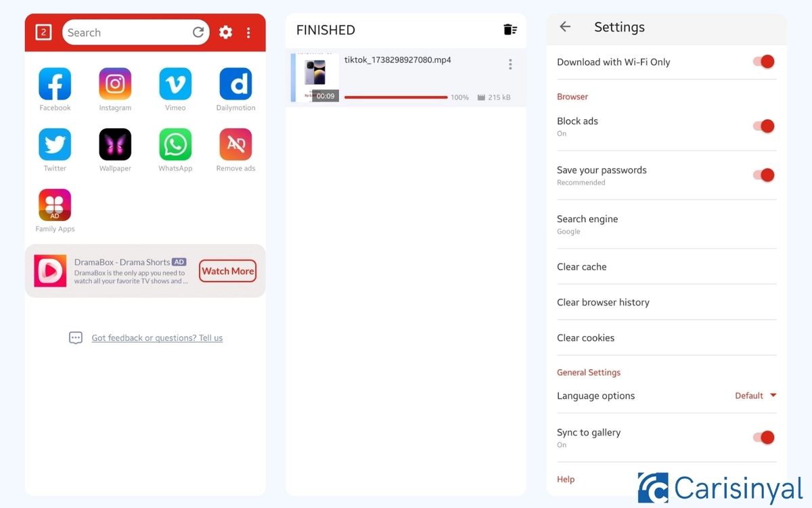The height and width of the screenshot is (508, 812).
Task: Click the 00:09 duration label
Action: [x=325, y=96]
